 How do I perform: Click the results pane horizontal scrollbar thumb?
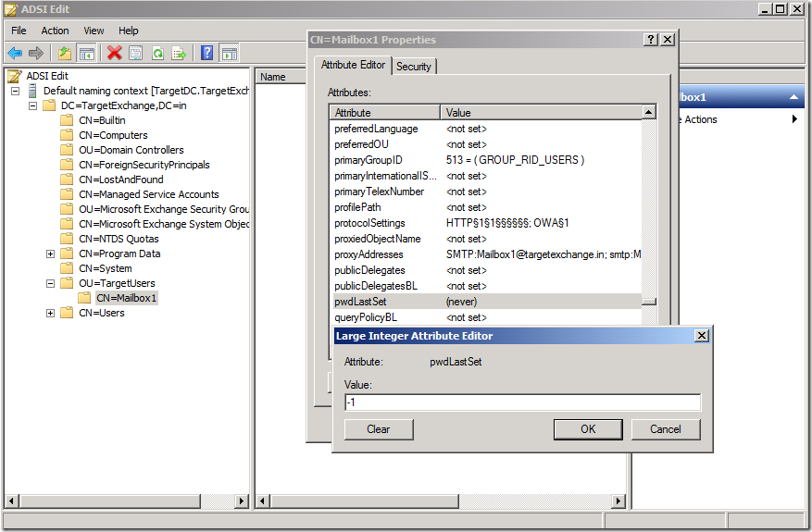point(365,501)
